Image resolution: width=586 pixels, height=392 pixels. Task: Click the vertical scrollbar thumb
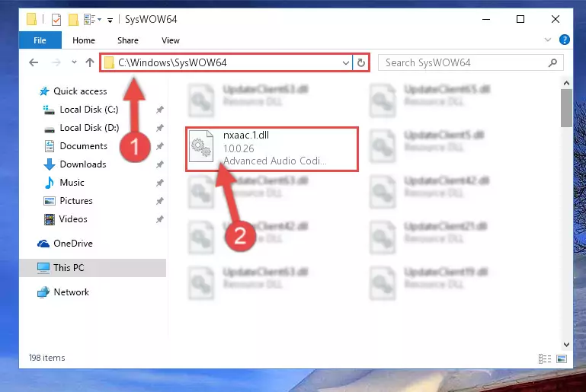[x=566, y=108]
